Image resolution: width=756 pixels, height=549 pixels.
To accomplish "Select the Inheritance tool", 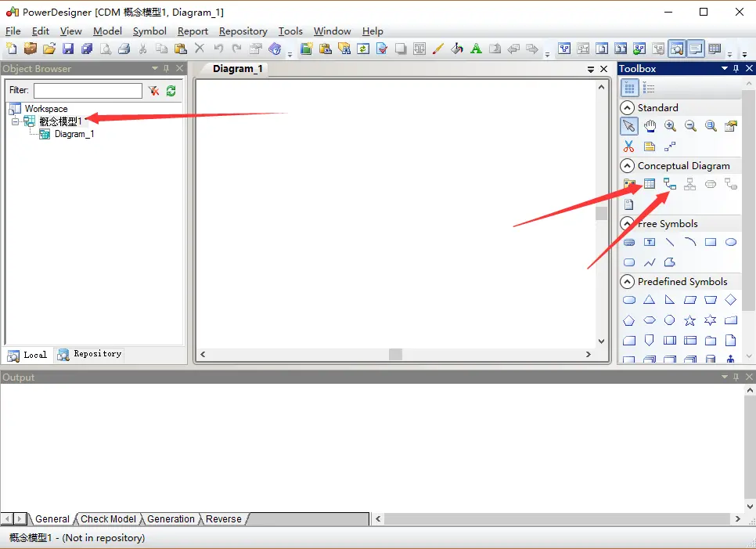I will click(x=690, y=184).
